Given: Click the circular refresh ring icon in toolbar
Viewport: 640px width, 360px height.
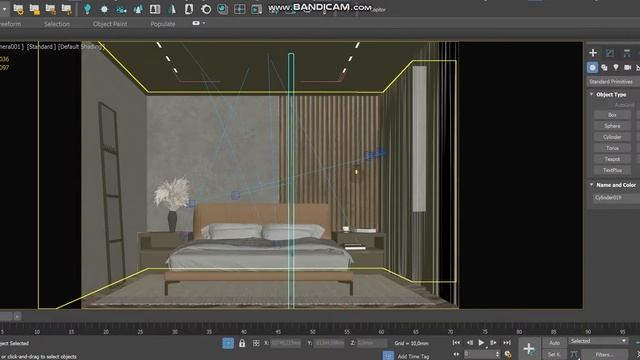Looking at the screenshot, I should pyautogui.click(x=206, y=9).
